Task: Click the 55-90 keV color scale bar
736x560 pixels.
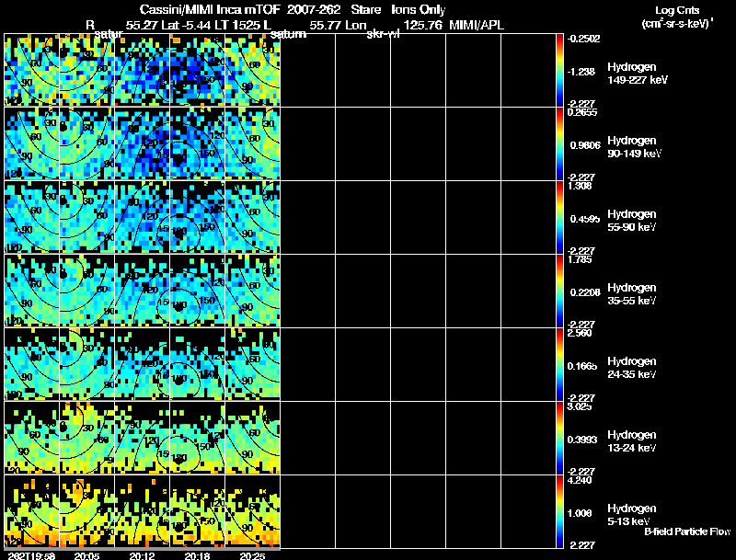Action: pyautogui.click(x=560, y=217)
